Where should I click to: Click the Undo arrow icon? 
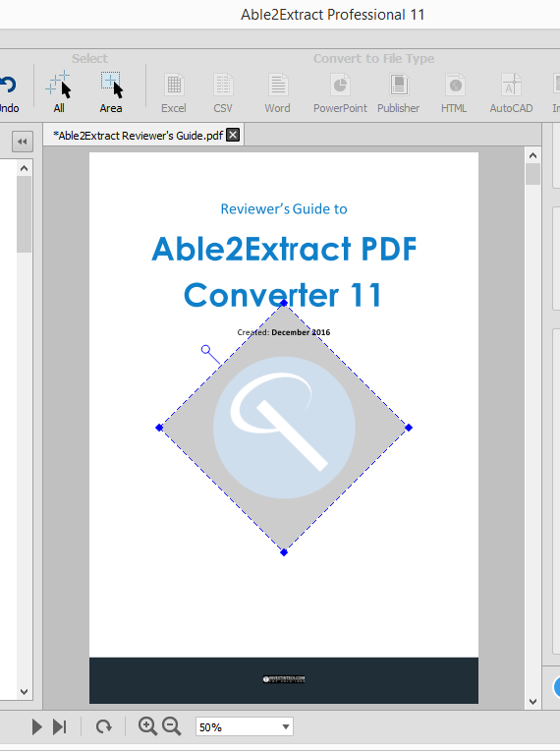pos(8,86)
